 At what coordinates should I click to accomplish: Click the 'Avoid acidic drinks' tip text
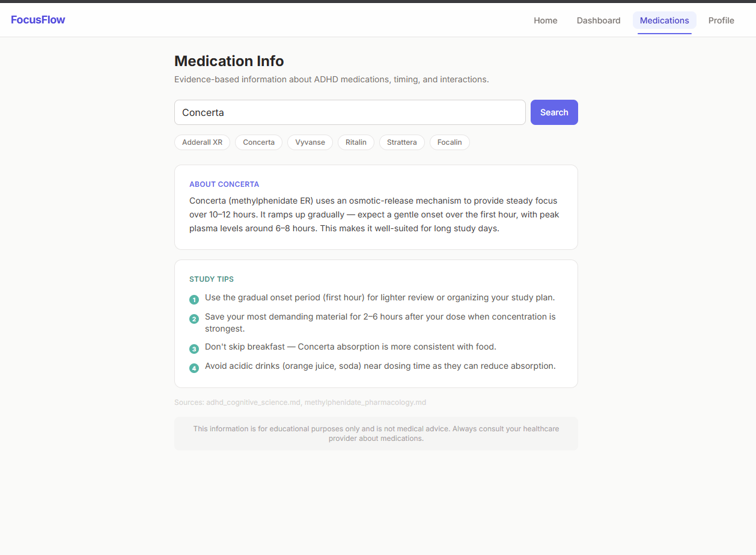tap(380, 366)
